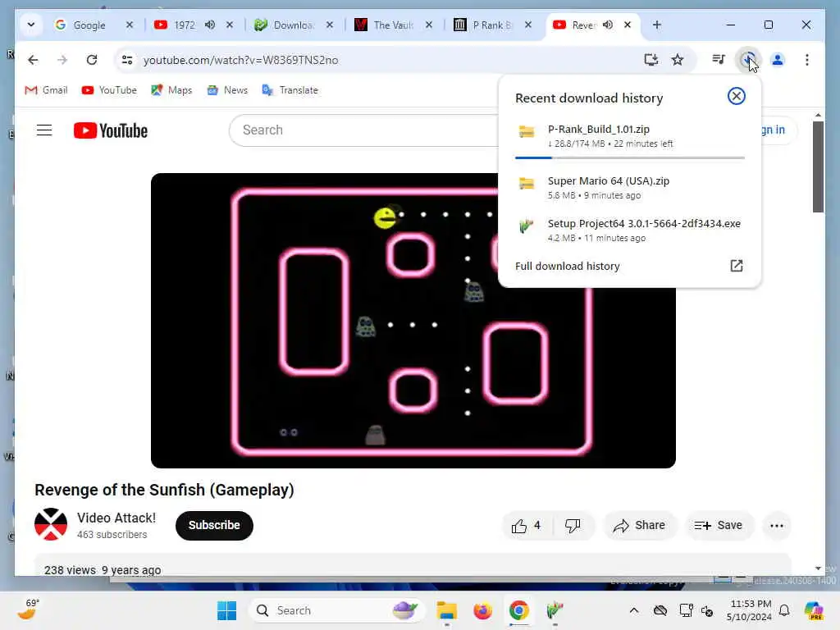Go back to previous page
Image resolution: width=840 pixels, height=630 pixels.
33,60
